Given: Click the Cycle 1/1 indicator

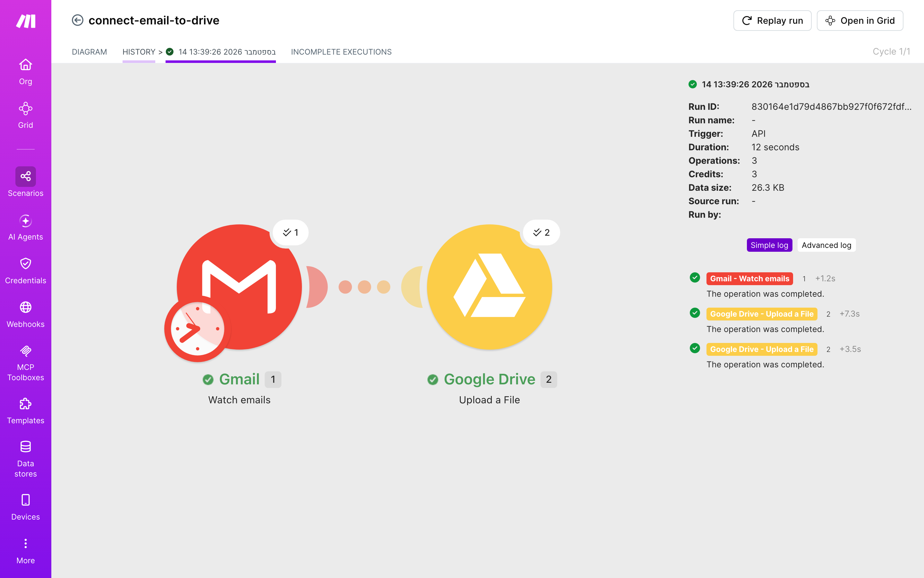Looking at the screenshot, I should click(x=891, y=52).
